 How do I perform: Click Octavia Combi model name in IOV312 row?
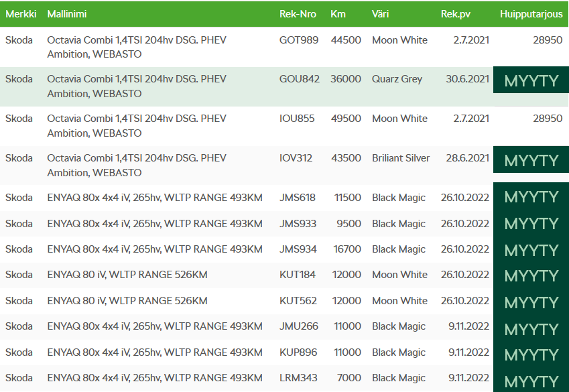click(x=137, y=166)
